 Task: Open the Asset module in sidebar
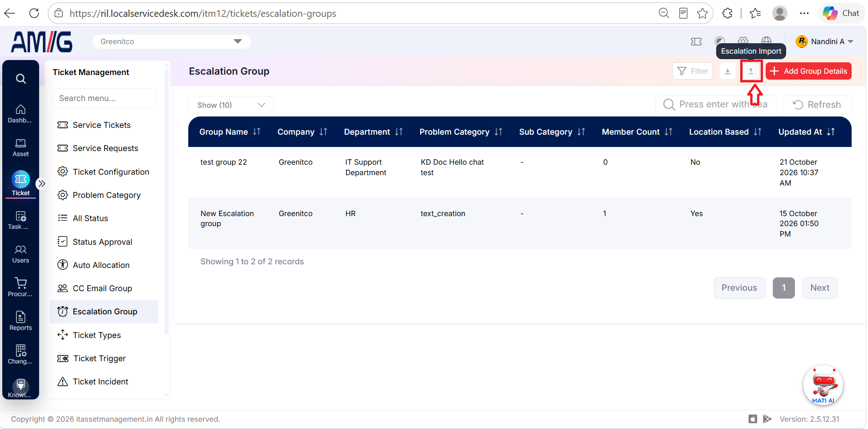coord(20,147)
